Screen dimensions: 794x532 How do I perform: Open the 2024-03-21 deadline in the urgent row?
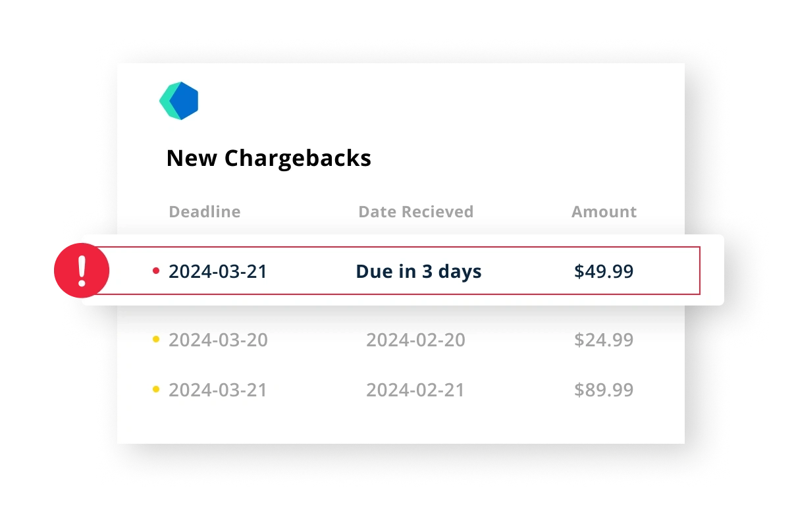click(x=218, y=271)
